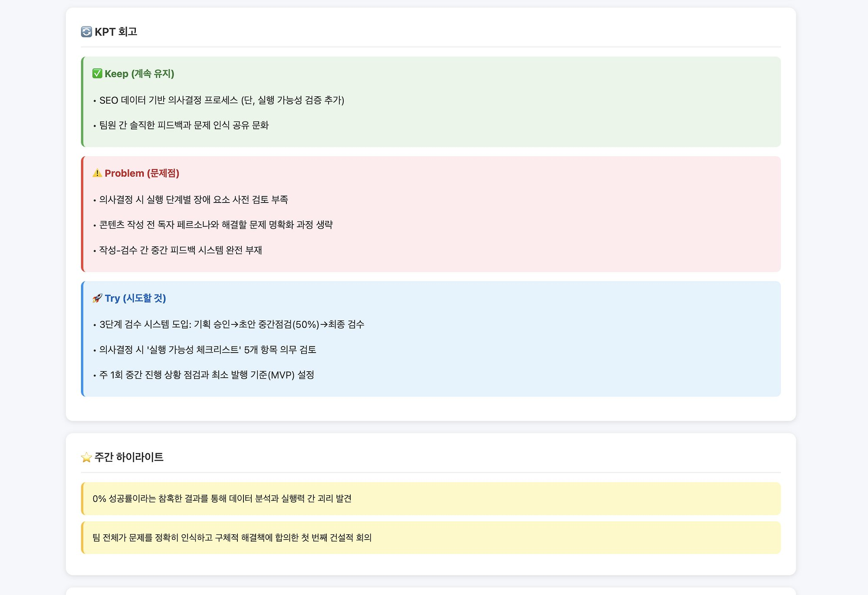Click the star icon beside 주간 하이라이트

tap(86, 457)
